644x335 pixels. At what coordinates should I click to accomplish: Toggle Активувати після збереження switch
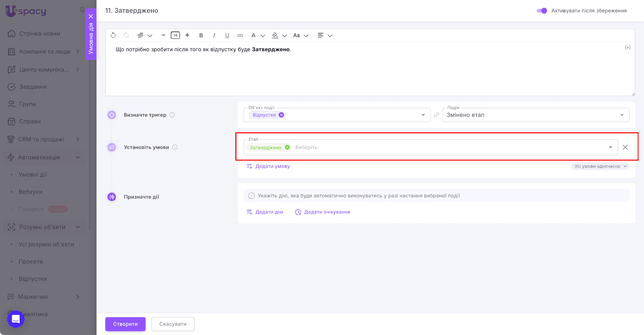tap(542, 11)
